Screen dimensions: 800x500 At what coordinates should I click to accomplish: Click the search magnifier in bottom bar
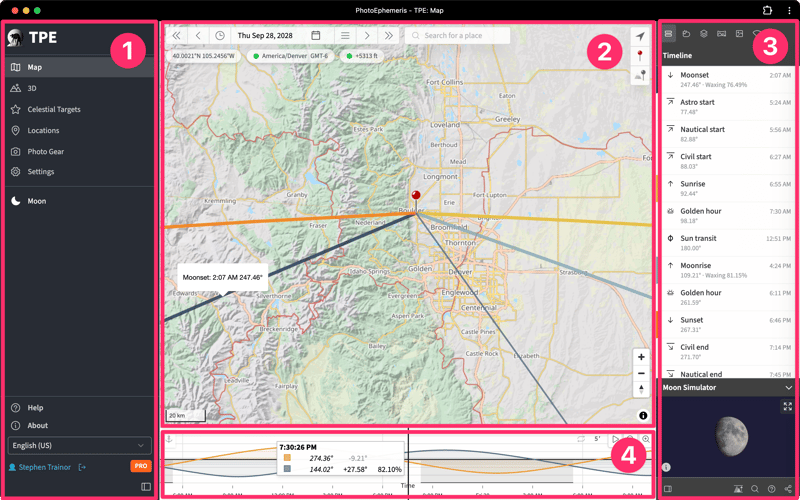pos(755,489)
